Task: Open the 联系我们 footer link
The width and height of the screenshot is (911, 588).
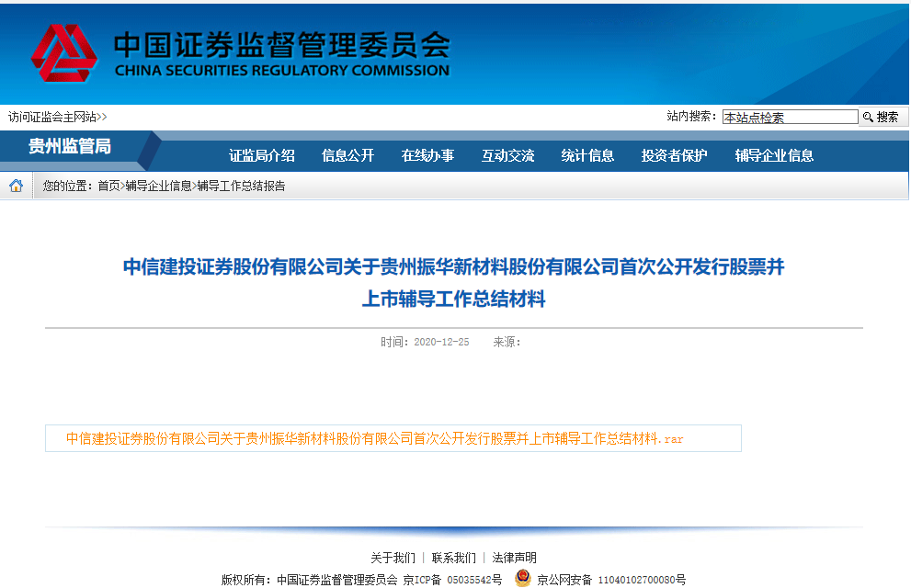Action: 454,558
